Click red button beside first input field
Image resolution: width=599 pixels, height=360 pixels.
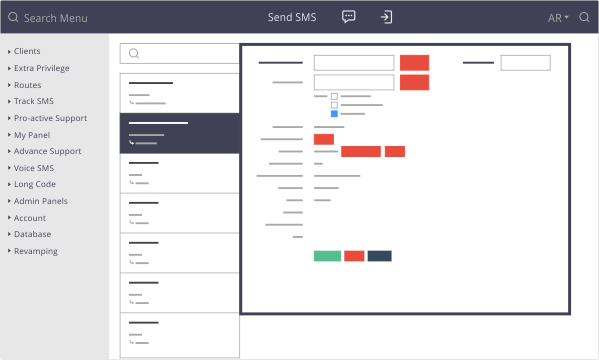[x=414, y=63]
